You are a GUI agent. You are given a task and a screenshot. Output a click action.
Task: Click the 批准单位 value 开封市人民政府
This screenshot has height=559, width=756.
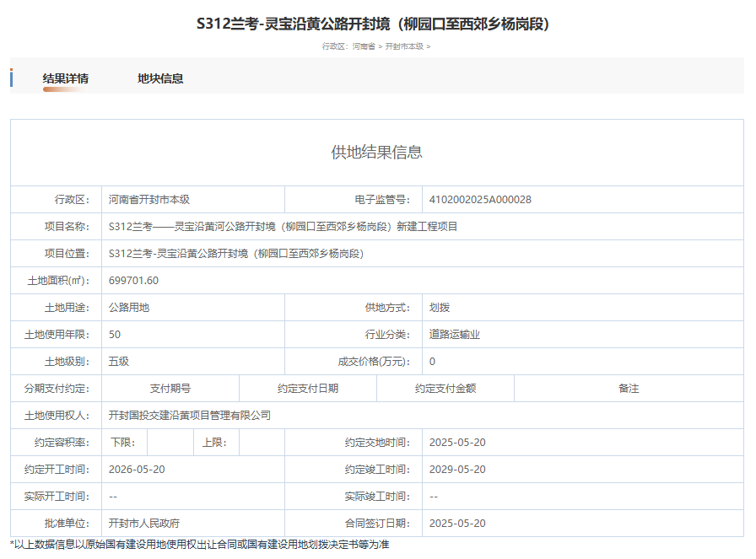[x=144, y=524]
